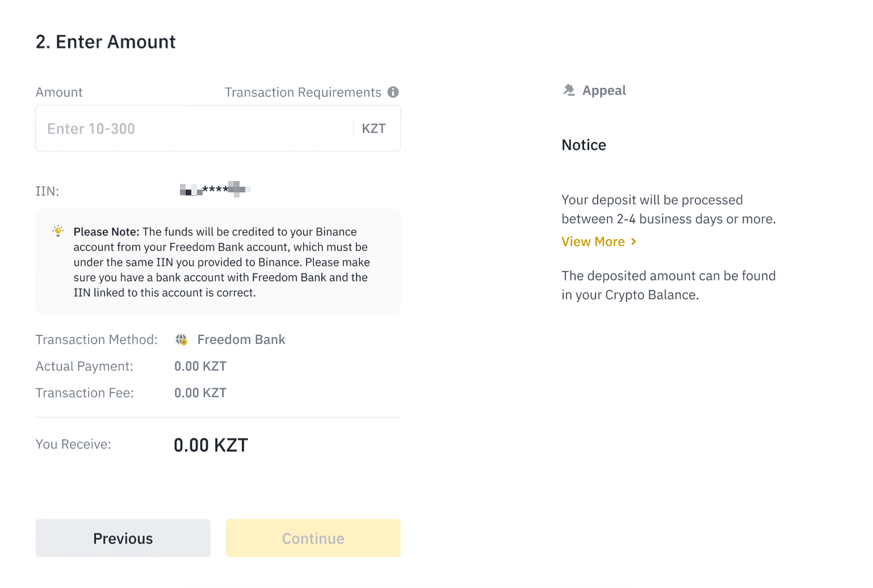The width and height of the screenshot is (873, 588).
Task: Focus the Enter 10-300 amount field
Action: (193, 129)
